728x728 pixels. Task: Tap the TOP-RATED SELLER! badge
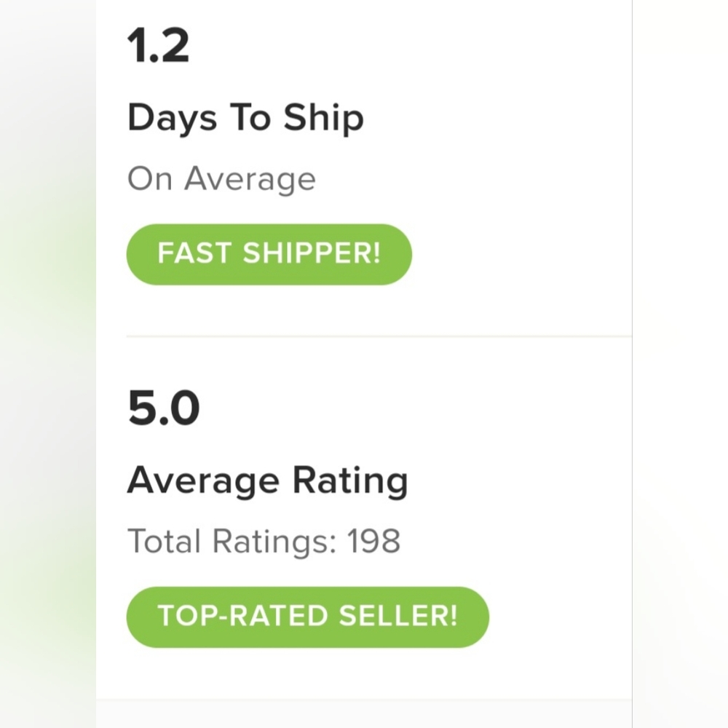pos(307,617)
